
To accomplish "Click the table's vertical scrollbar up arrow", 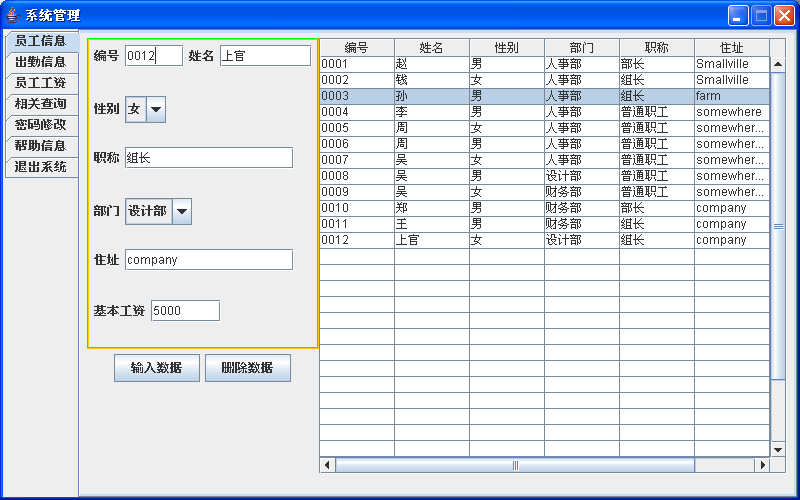I will point(778,64).
